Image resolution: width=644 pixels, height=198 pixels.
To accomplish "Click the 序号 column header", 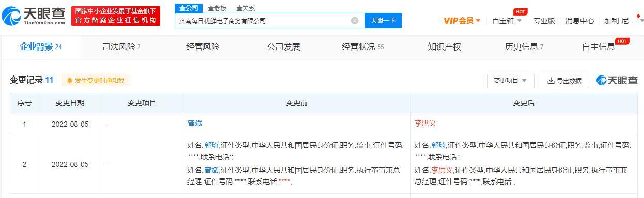I will click(x=24, y=103).
